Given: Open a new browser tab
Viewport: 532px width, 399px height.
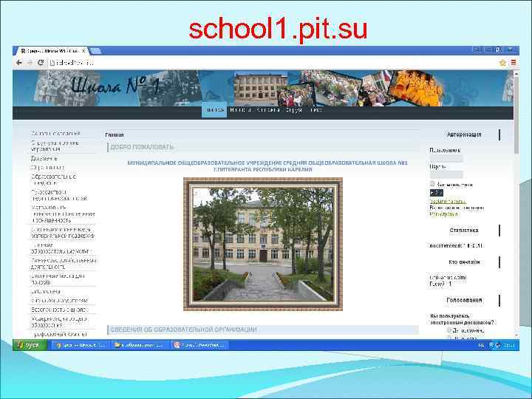Looking at the screenshot, I should pyautogui.click(x=95, y=51).
